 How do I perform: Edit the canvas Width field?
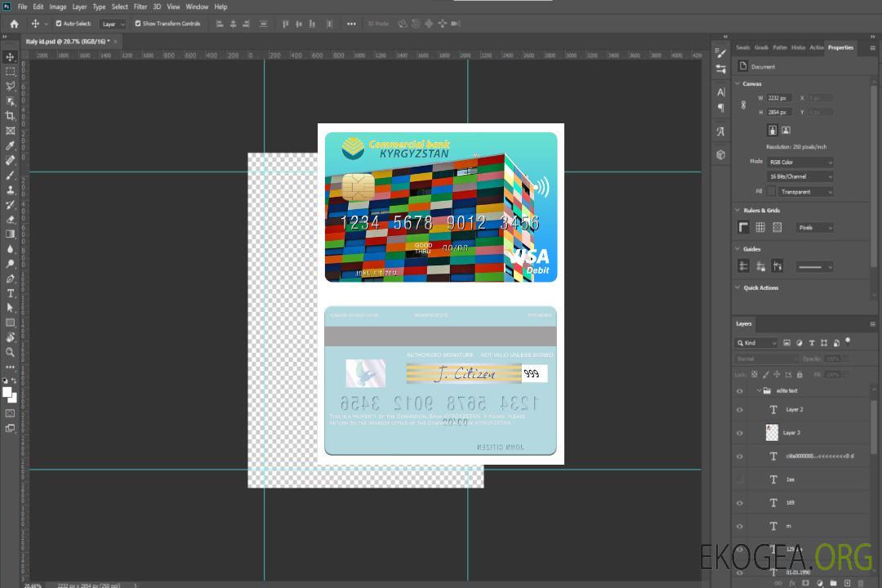[779, 98]
